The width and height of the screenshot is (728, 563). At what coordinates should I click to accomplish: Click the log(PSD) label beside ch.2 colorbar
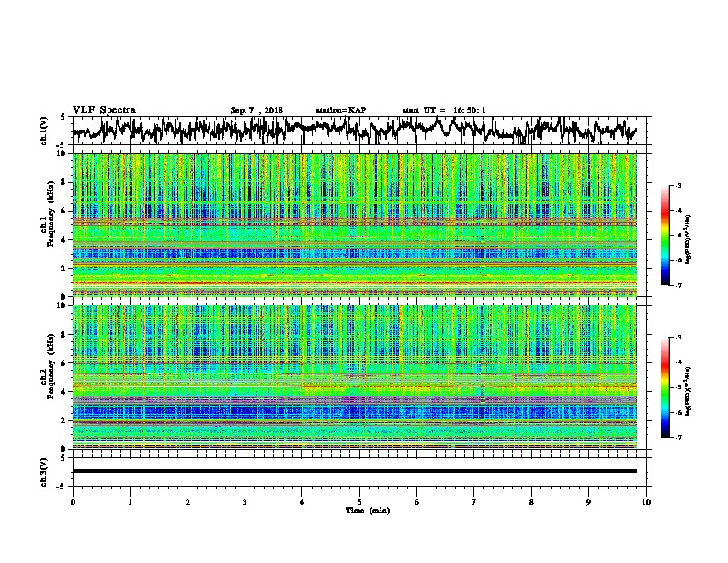[x=688, y=390]
